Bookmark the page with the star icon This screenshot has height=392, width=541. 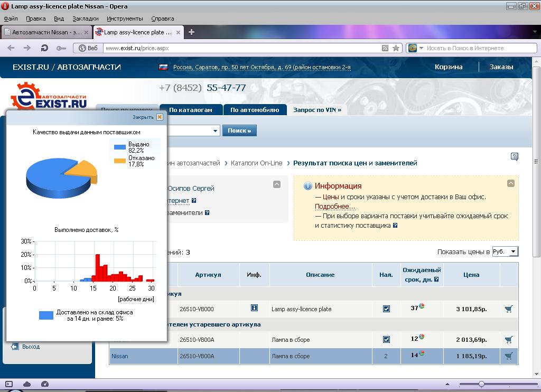(396, 48)
